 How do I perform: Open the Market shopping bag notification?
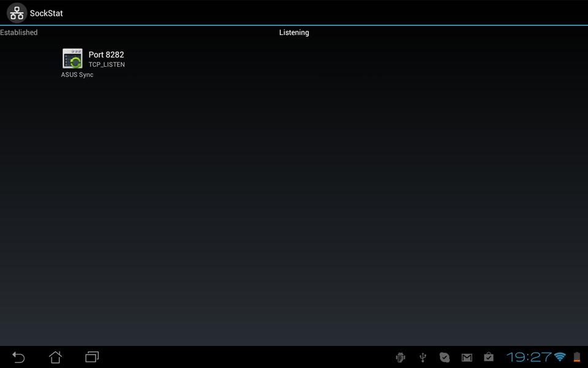click(489, 357)
